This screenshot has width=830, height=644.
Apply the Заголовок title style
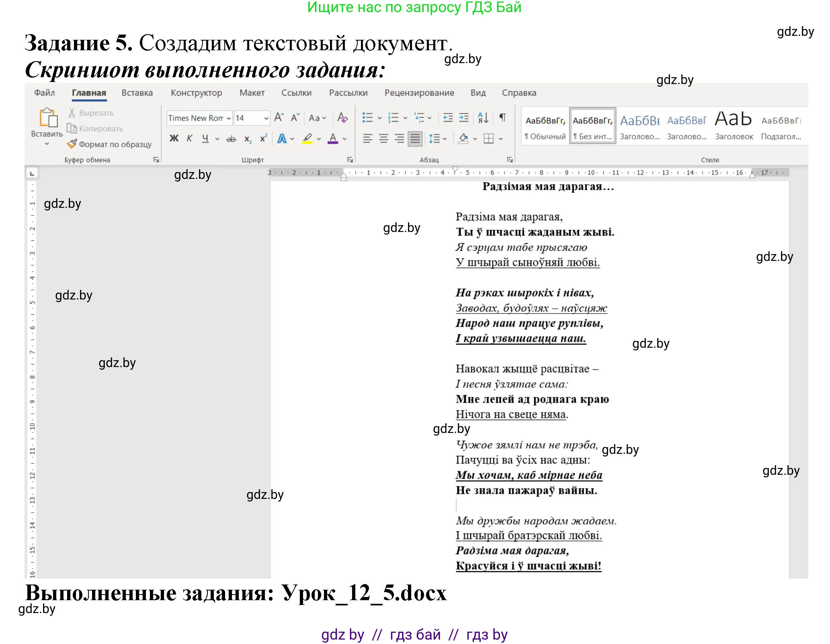[734, 126]
